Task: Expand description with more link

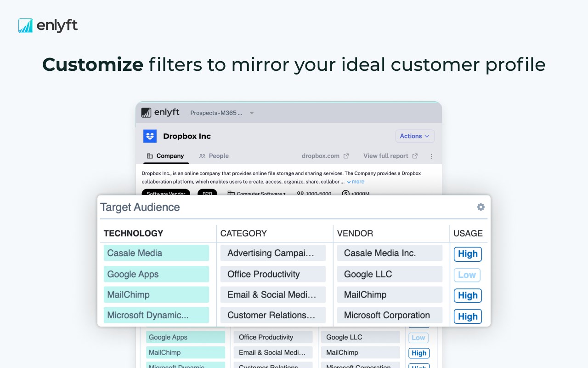Action: [356, 182]
